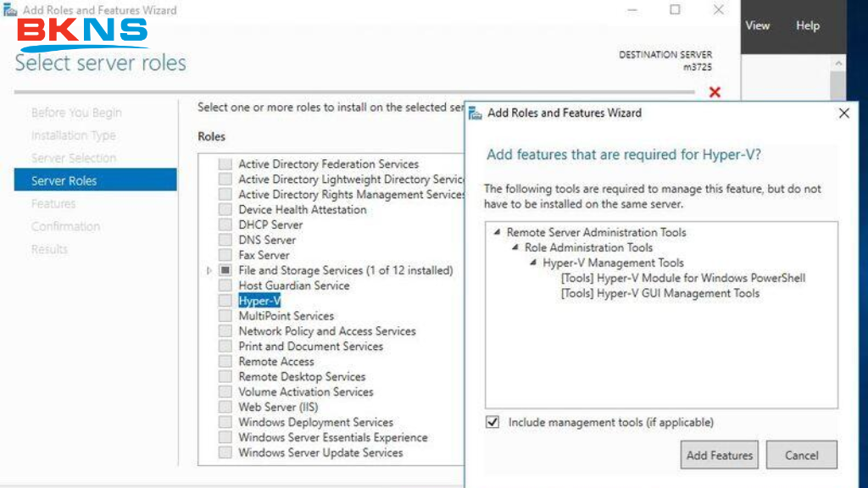Click the wizard icon in dialog title bar

coord(475,113)
